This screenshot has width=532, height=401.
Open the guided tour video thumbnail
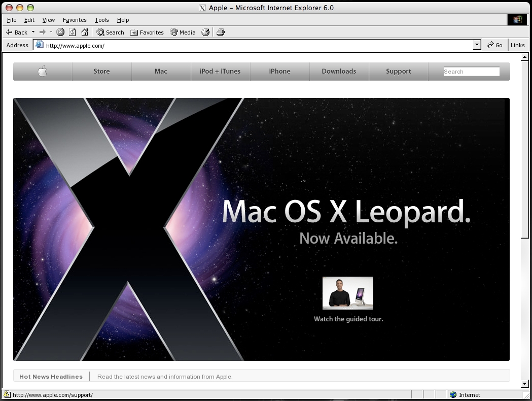click(348, 293)
